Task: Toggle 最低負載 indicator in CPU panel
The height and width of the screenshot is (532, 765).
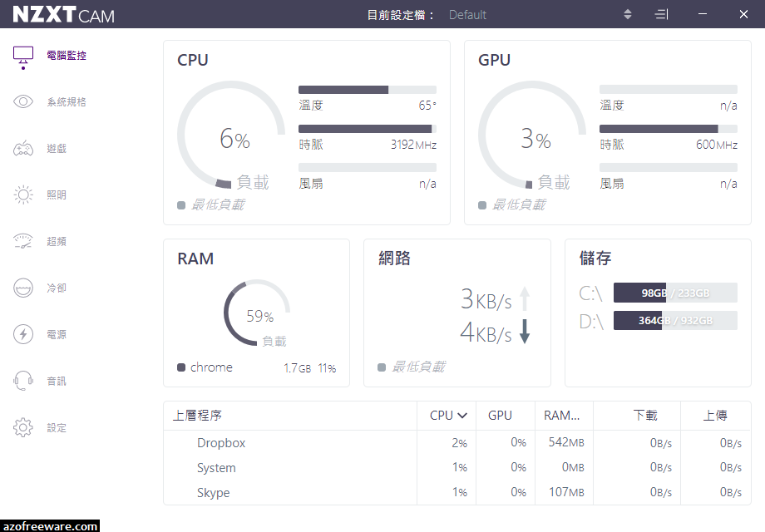Action: (212, 204)
